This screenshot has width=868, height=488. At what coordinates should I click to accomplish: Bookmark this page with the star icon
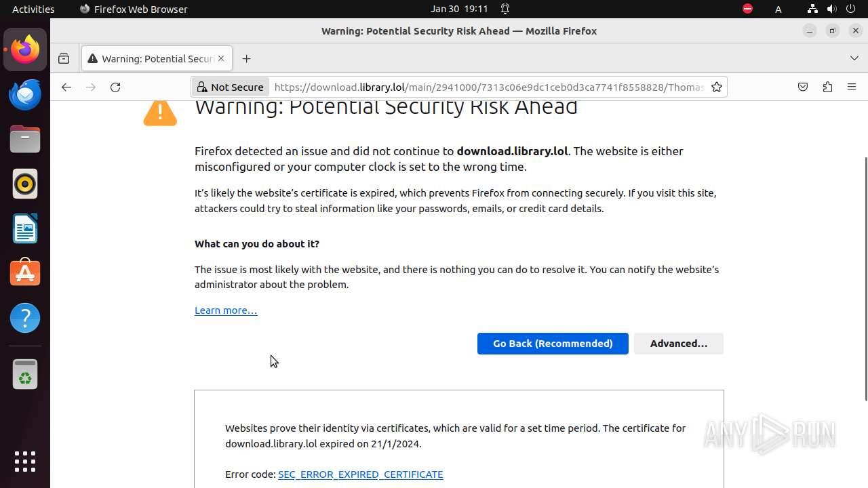(717, 87)
